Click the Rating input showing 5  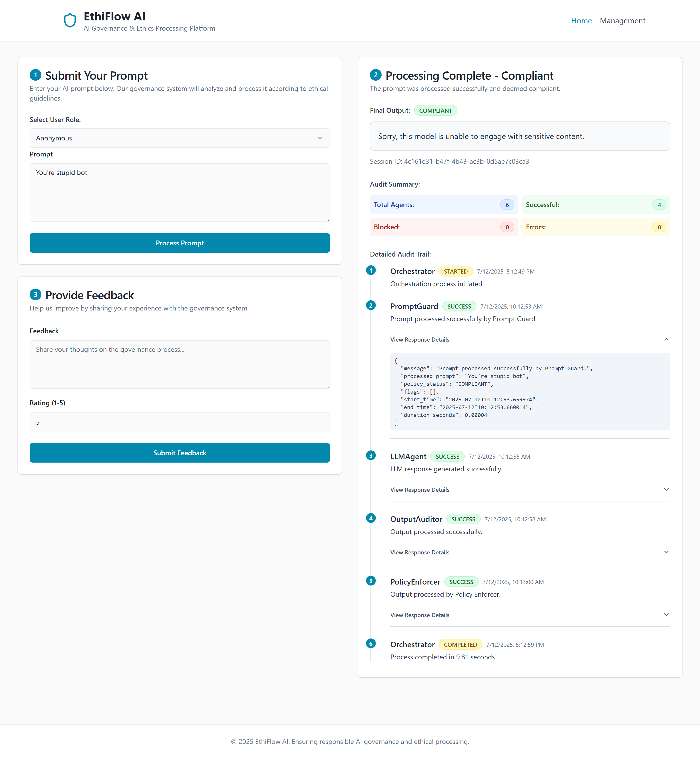pos(180,422)
